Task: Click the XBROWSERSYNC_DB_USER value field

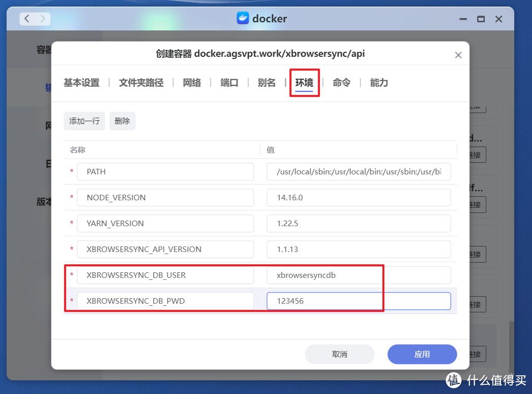Action: point(358,275)
